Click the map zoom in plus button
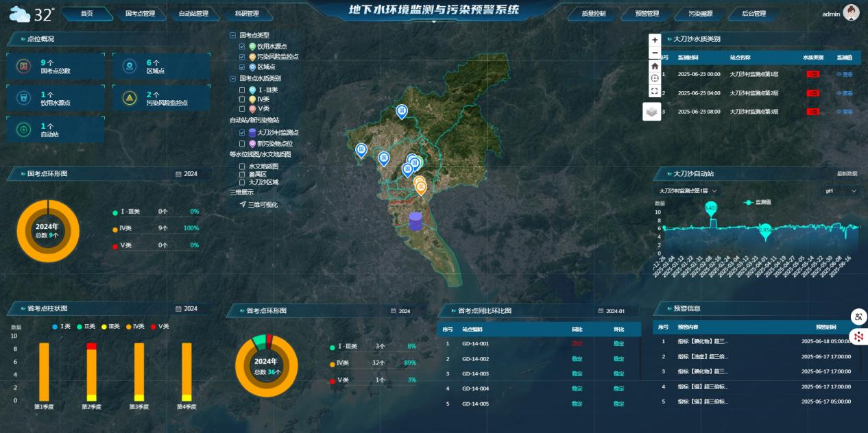Screen dimensions: 868x433 pos(655,40)
